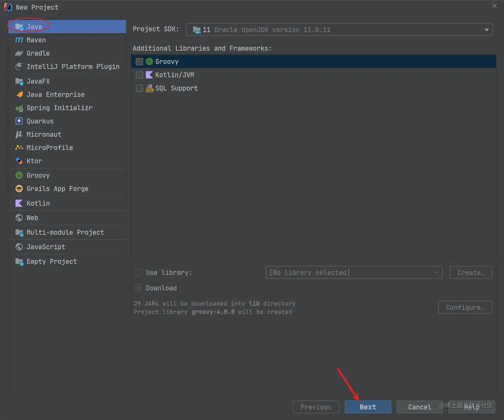Image resolution: width=504 pixels, height=420 pixels.
Task: Click Groovy icon in frameworks list
Action: [149, 62]
